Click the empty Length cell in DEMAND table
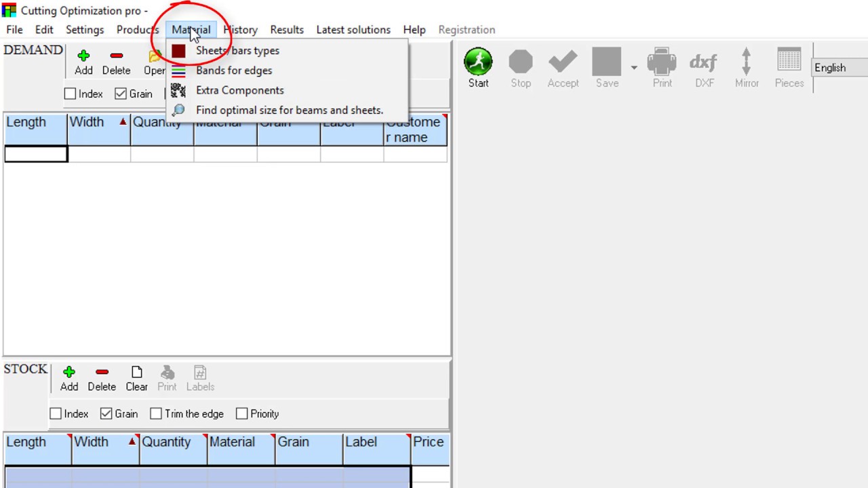 pyautogui.click(x=35, y=154)
